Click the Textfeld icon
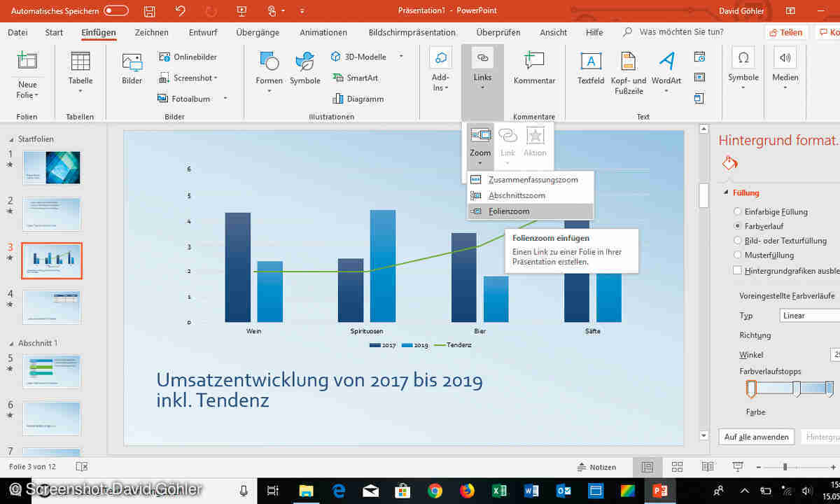 pyautogui.click(x=591, y=62)
